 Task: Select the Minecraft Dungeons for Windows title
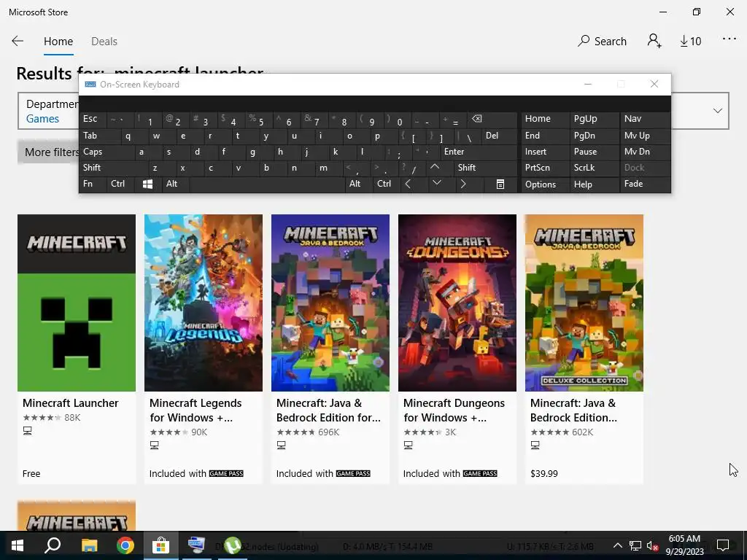[x=454, y=410]
